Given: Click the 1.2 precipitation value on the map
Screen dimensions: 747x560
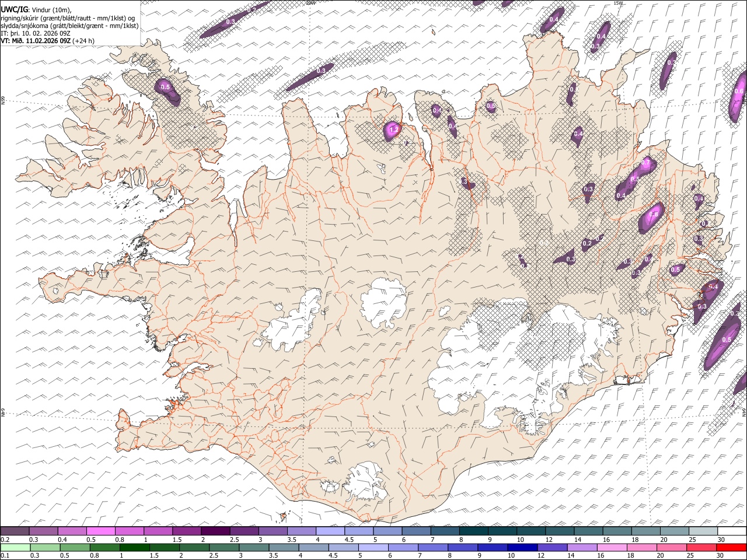Looking at the screenshot, I should [393, 130].
